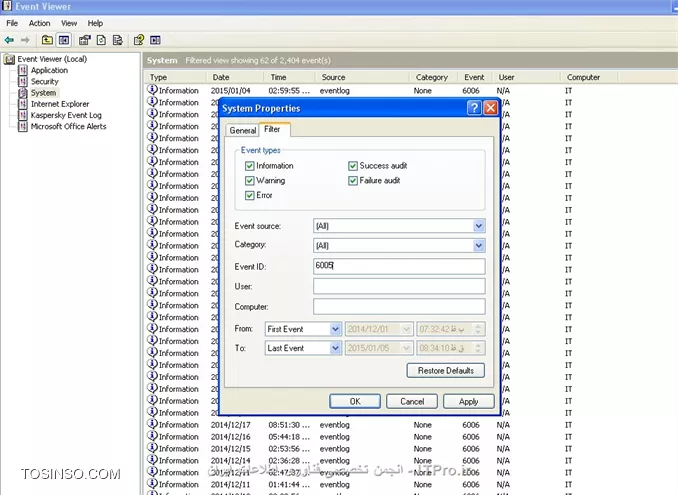678x495 pixels.
Task: Sort by the Type column header
Action: (175, 77)
